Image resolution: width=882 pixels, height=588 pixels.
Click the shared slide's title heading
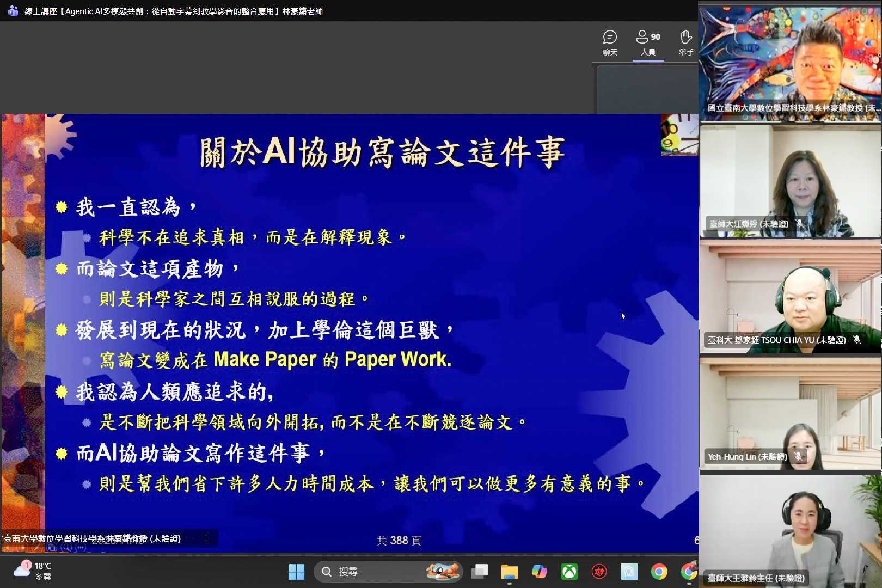(382, 152)
